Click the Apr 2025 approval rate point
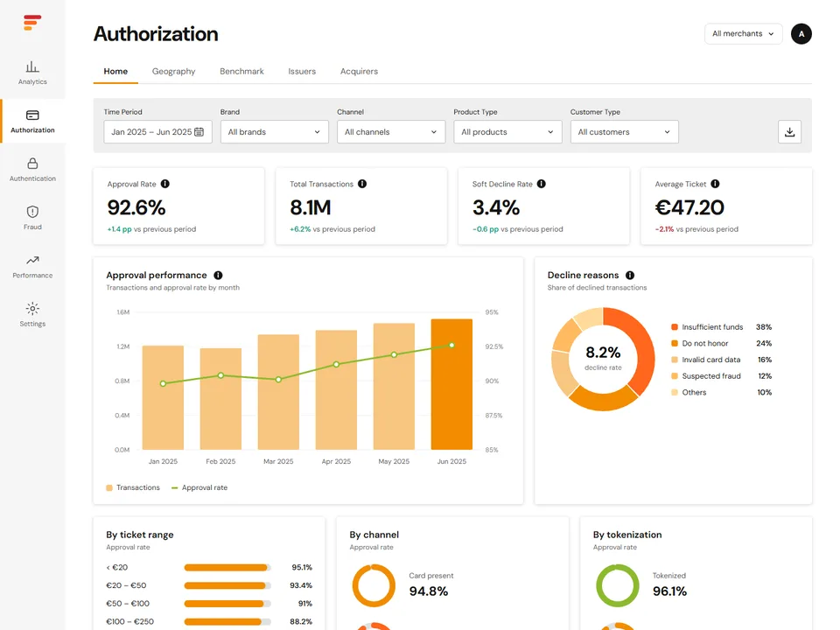The height and width of the screenshot is (630, 840). coord(336,364)
